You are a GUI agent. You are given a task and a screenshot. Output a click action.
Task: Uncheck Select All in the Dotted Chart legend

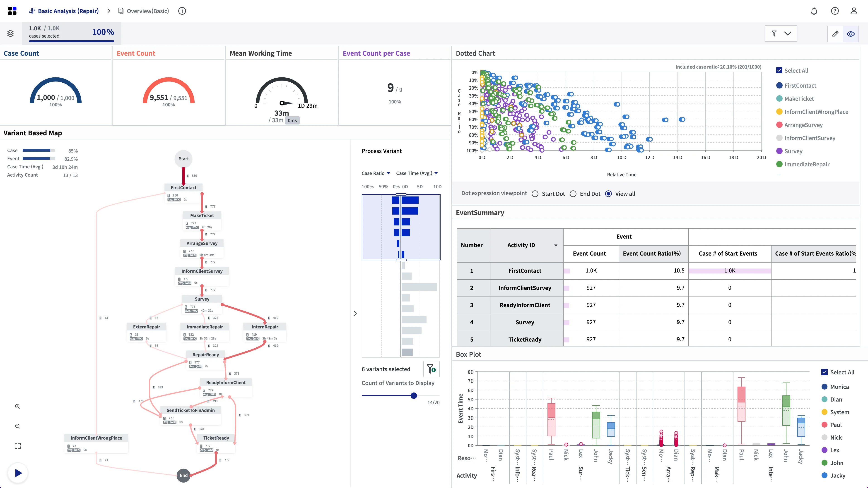(x=779, y=70)
